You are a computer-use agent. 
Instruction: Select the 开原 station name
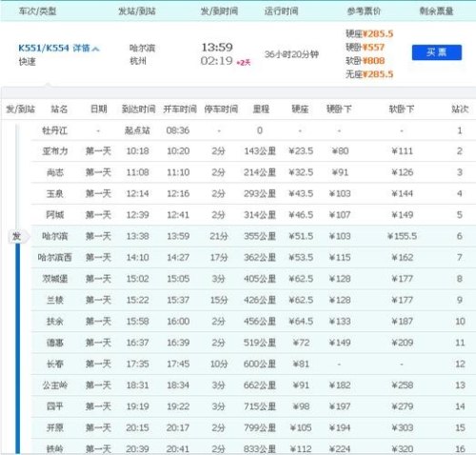(55, 427)
